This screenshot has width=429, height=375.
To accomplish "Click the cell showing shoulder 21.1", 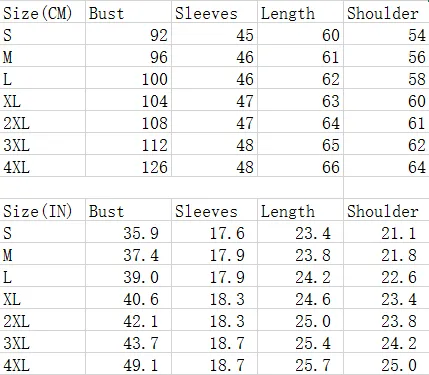I will [386, 232].
